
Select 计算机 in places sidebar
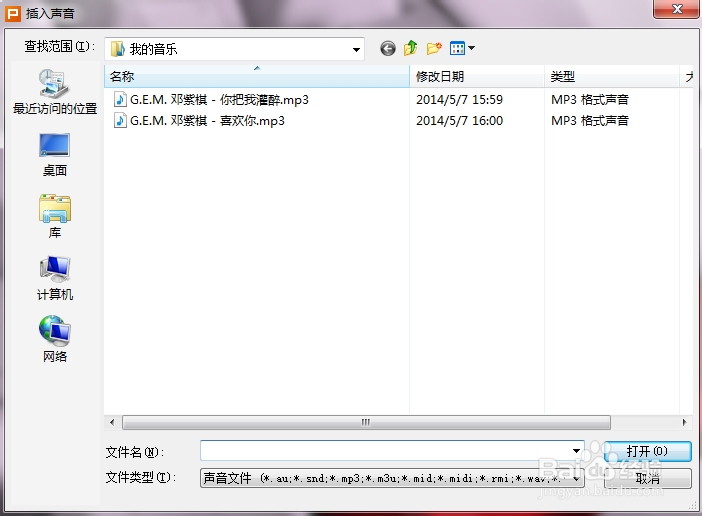[55, 278]
